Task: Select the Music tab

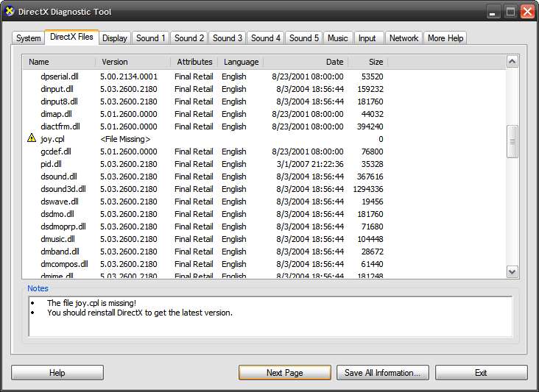Action: tap(337, 38)
